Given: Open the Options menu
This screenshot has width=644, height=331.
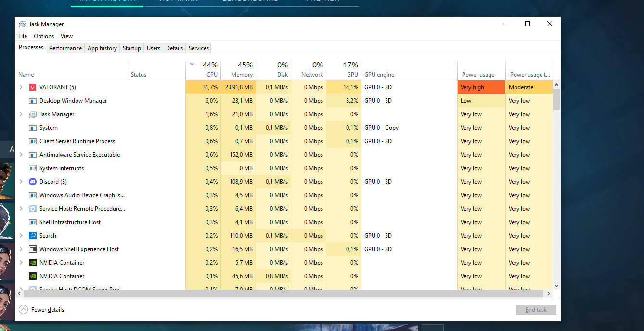Looking at the screenshot, I should [44, 36].
